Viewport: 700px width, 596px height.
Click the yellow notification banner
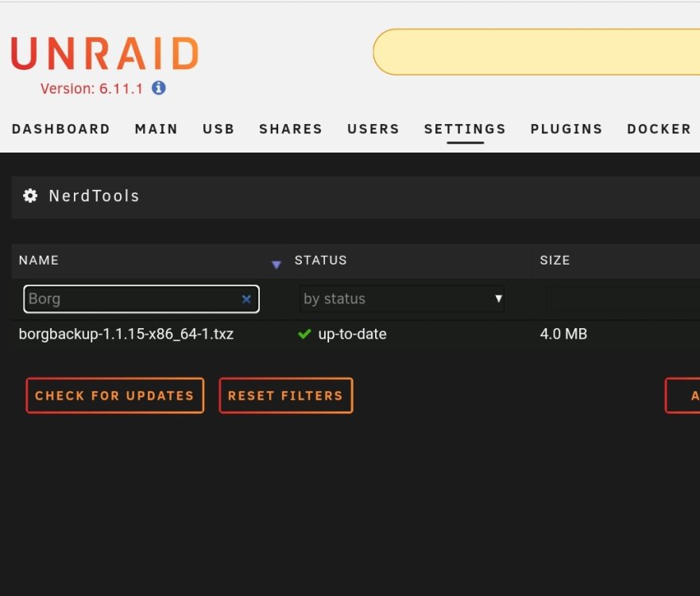(x=536, y=52)
